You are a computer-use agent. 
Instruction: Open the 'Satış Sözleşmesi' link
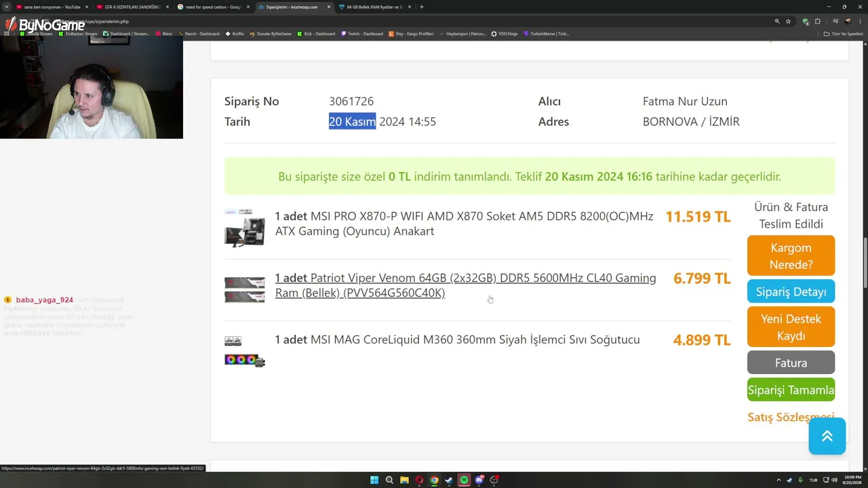click(x=791, y=417)
